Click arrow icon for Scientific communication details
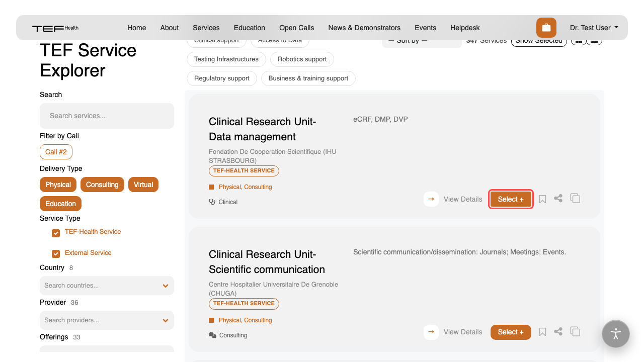This screenshot has height=362, width=644. (431, 332)
